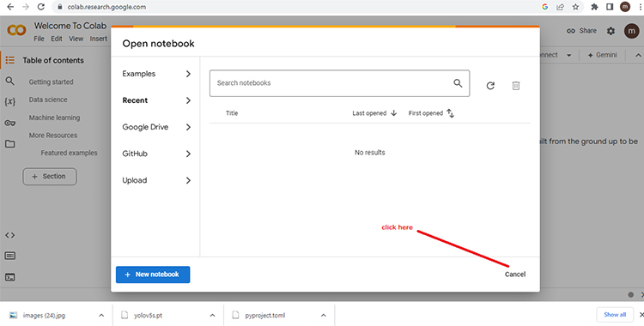Add a new Section
This screenshot has width=644, height=326.
[50, 177]
